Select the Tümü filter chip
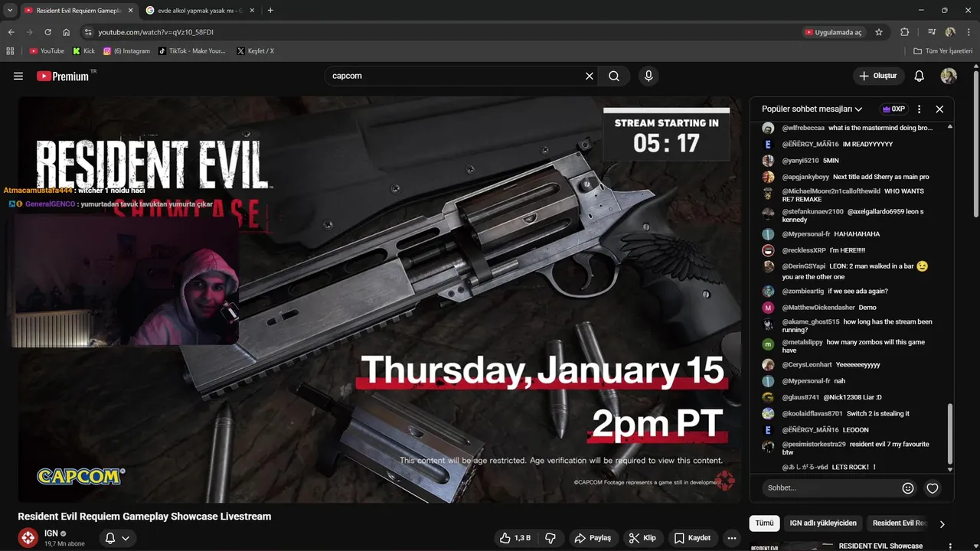980x551 pixels. (765, 523)
